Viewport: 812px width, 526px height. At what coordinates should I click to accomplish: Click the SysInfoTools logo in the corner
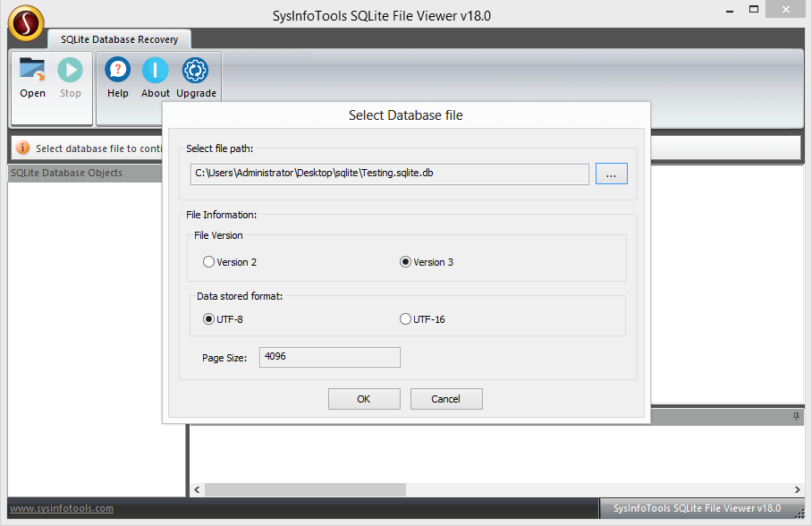click(x=25, y=23)
